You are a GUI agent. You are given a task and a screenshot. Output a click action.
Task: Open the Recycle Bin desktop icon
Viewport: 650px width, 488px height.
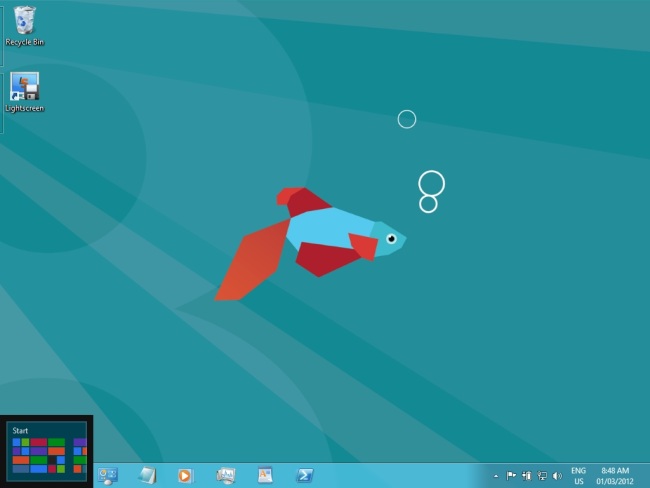24,26
